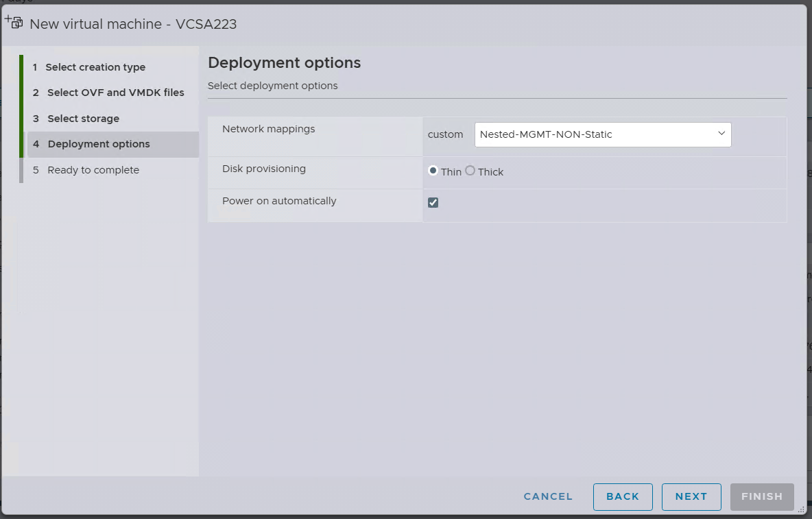
Task: Click the greyed-out FINISH button
Action: click(762, 497)
